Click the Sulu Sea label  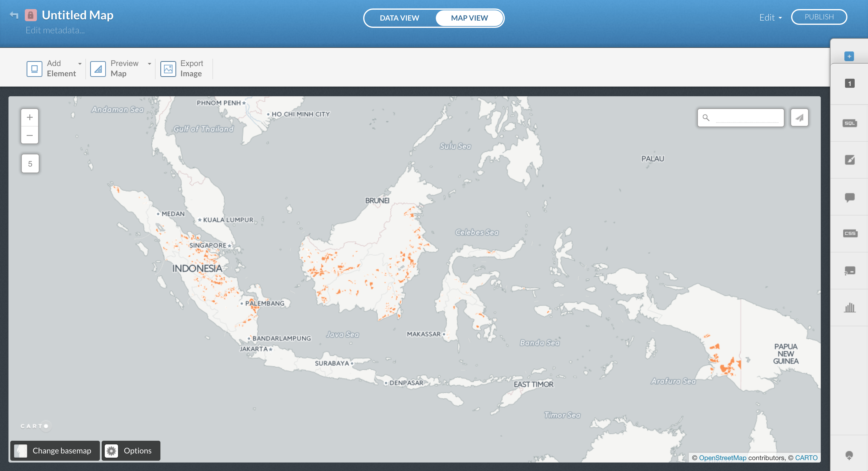(455, 146)
